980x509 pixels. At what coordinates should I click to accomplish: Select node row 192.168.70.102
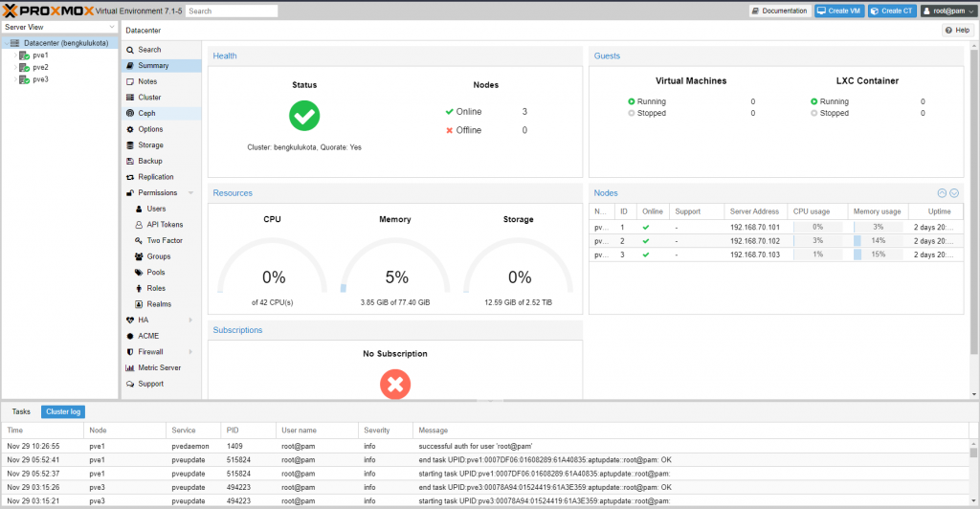(775, 241)
